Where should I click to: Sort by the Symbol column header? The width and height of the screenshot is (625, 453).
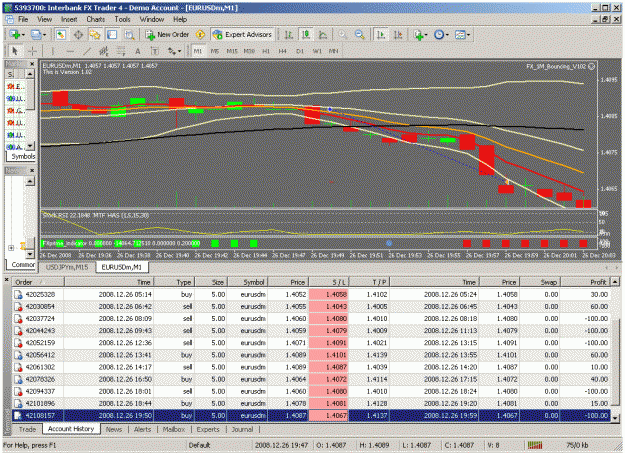pyautogui.click(x=247, y=282)
